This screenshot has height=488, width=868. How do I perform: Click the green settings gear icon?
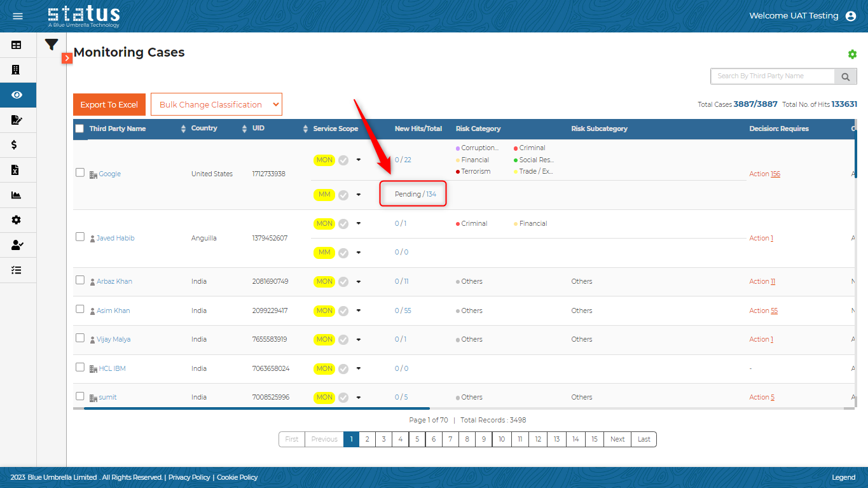pyautogui.click(x=852, y=55)
